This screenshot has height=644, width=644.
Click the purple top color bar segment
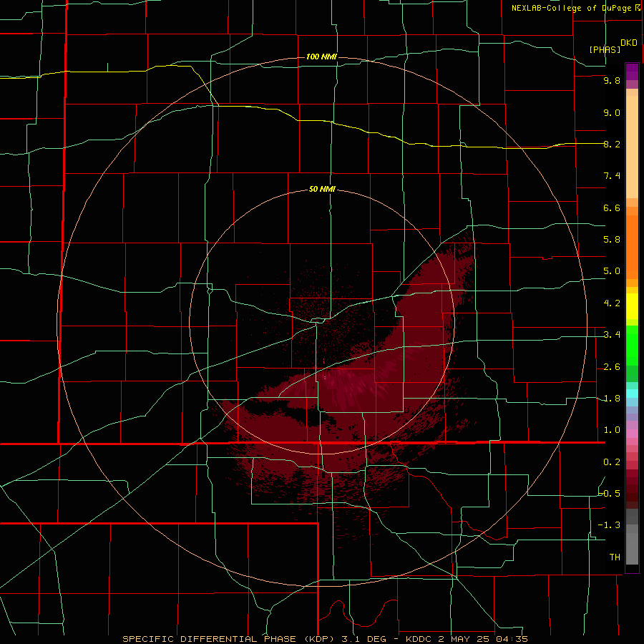pos(632,72)
